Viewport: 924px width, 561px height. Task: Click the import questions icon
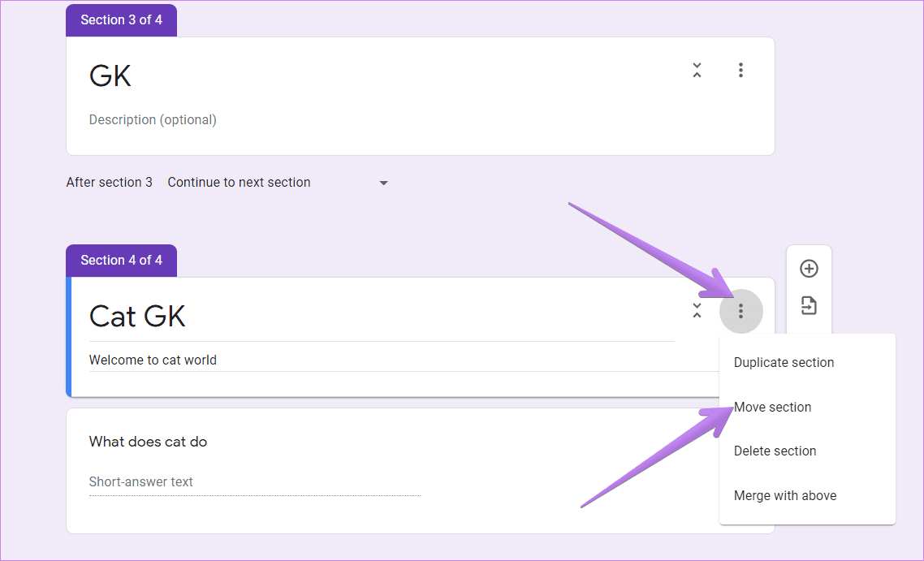[809, 306]
